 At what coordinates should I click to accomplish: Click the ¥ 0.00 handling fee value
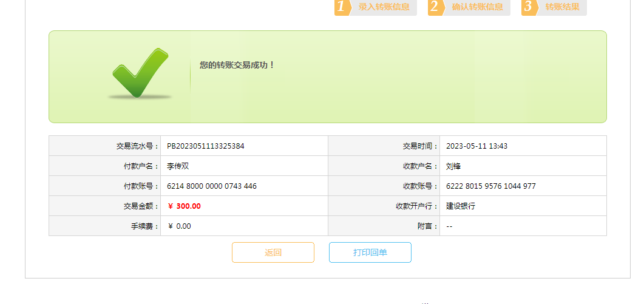click(x=179, y=226)
